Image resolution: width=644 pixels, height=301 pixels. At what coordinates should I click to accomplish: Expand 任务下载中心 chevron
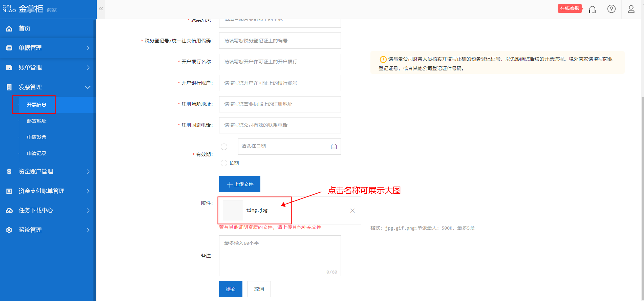point(88,211)
